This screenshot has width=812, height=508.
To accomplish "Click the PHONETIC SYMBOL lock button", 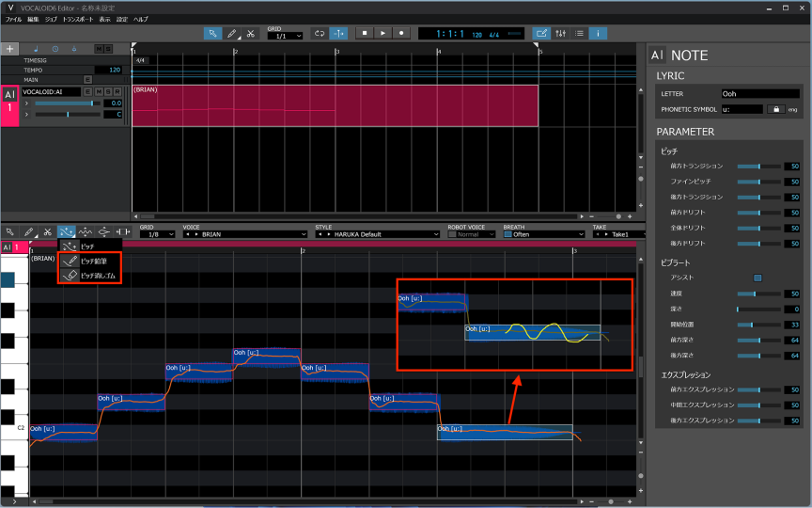I will pyautogui.click(x=775, y=109).
